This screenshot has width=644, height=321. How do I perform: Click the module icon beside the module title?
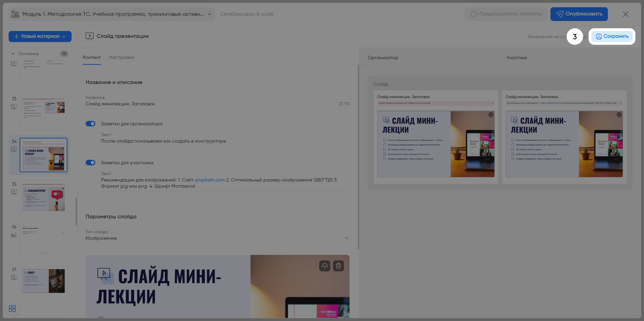[x=15, y=14]
